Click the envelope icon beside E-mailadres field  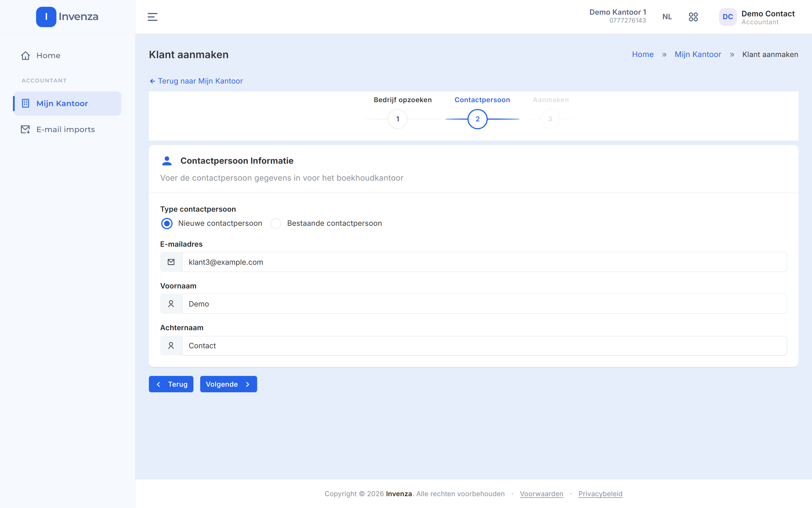(171, 262)
